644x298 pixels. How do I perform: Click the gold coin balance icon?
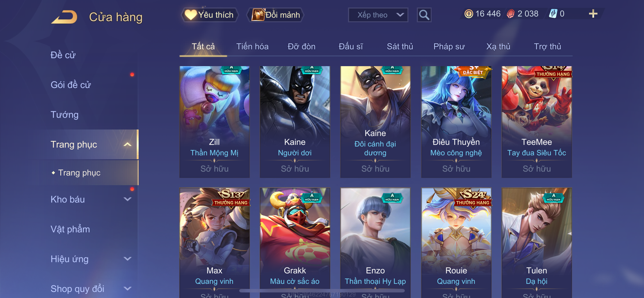[469, 14]
